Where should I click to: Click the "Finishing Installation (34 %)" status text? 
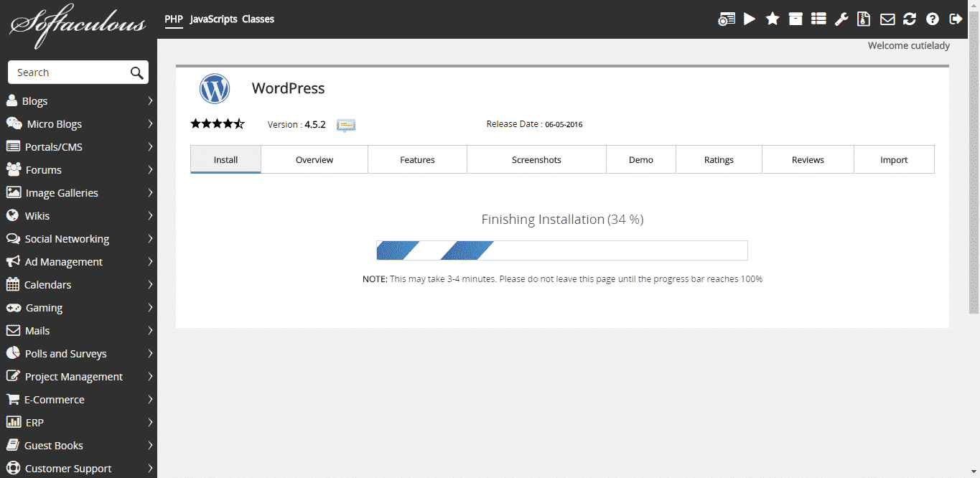[x=562, y=220]
